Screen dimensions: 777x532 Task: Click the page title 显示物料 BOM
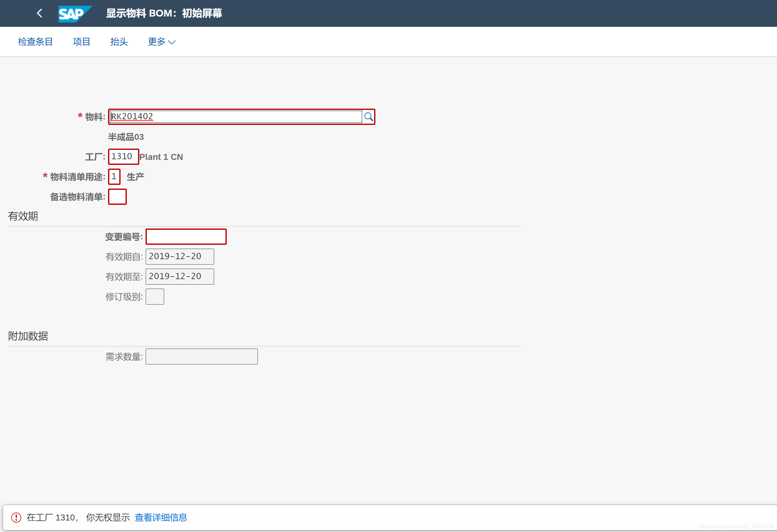tap(164, 13)
